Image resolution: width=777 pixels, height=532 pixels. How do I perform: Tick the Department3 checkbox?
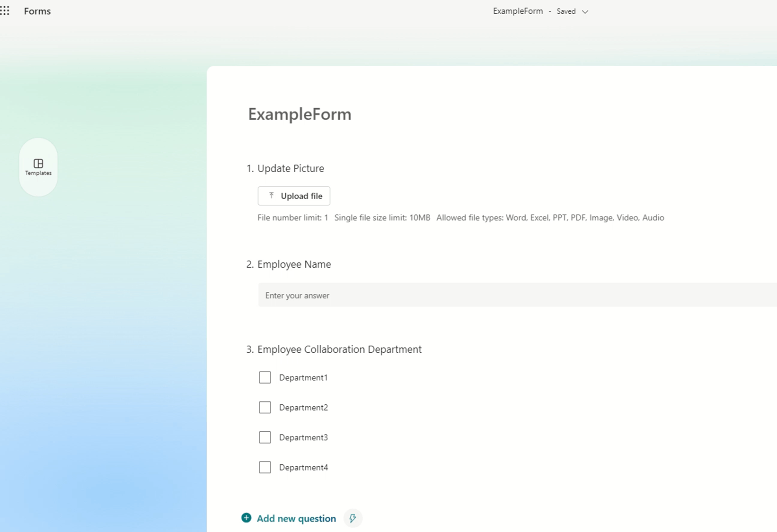[x=265, y=437]
